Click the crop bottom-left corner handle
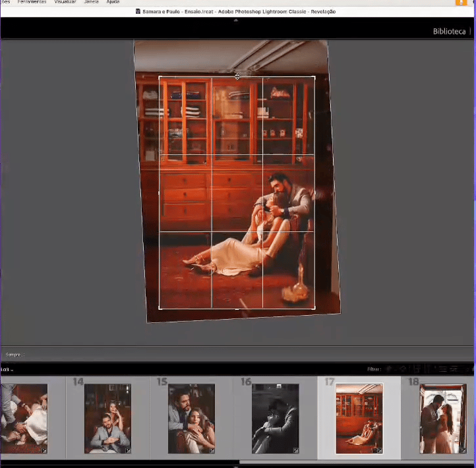 (160, 308)
